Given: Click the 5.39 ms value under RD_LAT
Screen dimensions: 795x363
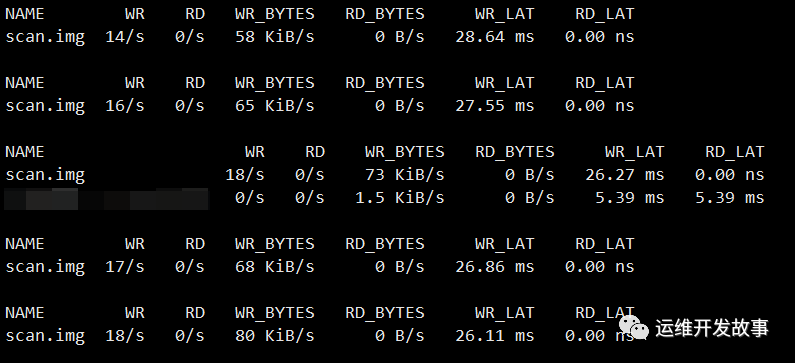Looking at the screenshot, I should pyautogui.click(x=730, y=198).
